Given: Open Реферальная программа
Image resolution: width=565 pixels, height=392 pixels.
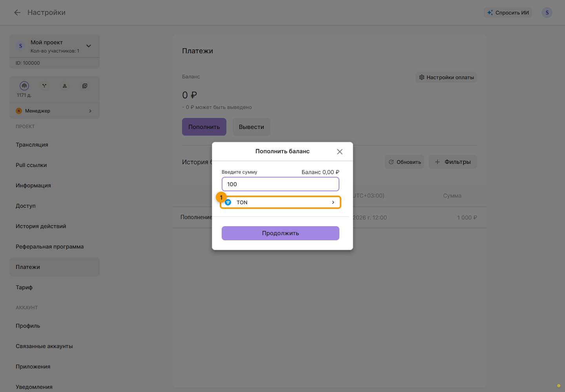Looking at the screenshot, I should pyautogui.click(x=55, y=247).
